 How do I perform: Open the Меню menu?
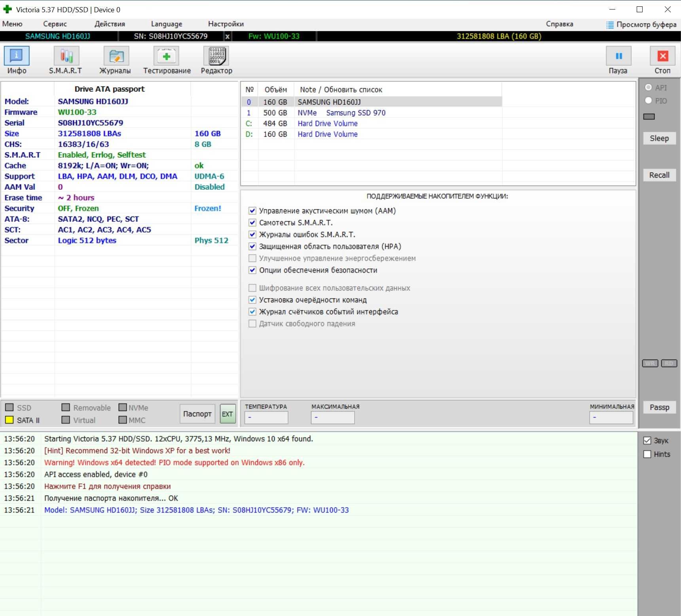(12, 24)
